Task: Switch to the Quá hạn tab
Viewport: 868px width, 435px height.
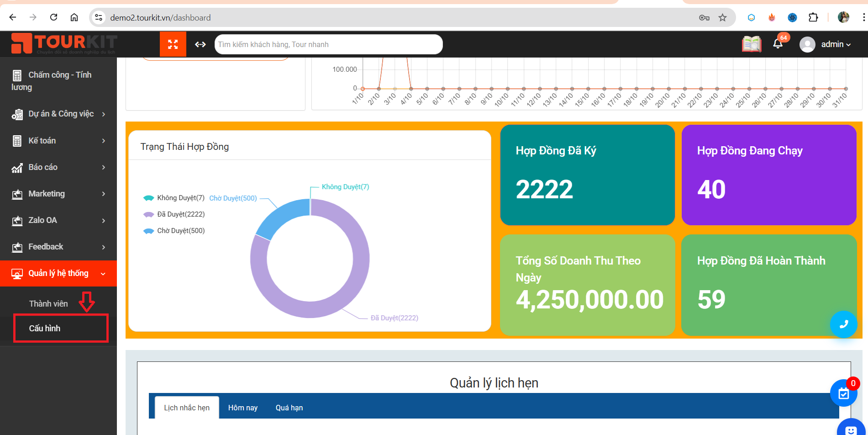Action: [289, 408]
